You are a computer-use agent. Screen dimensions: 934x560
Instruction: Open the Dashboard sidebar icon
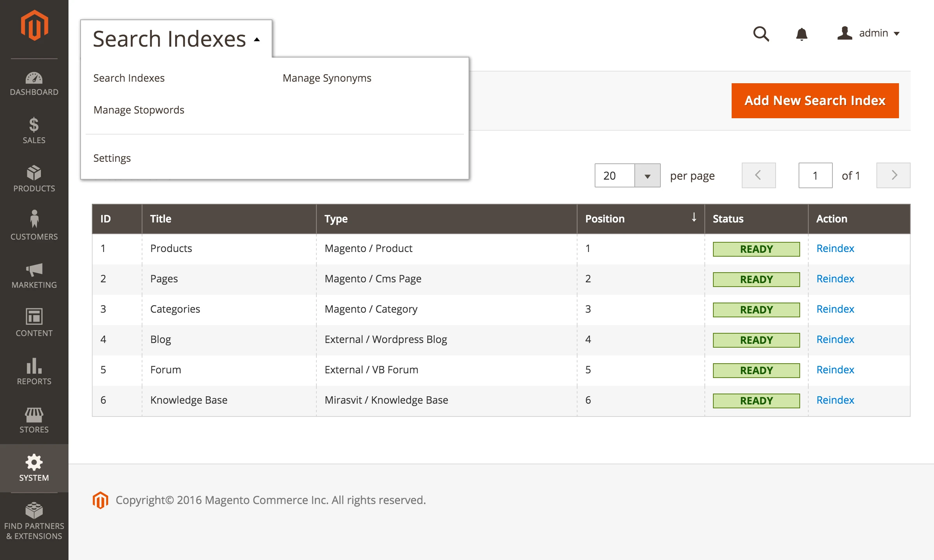tap(34, 84)
